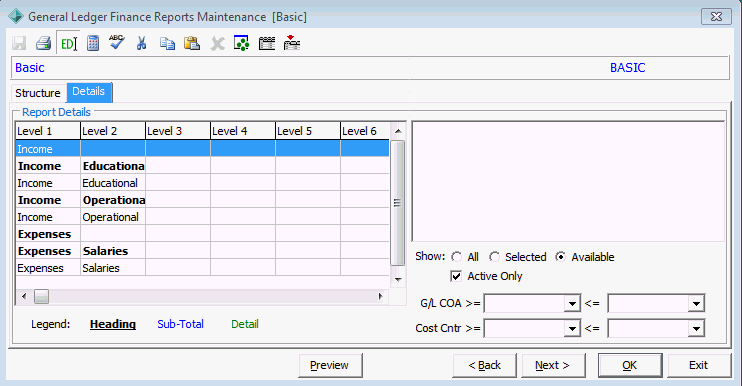This screenshot has height=386, width=742.
Task: Open the G/L COA >= dropdown
Action: (x=572, y=304)
